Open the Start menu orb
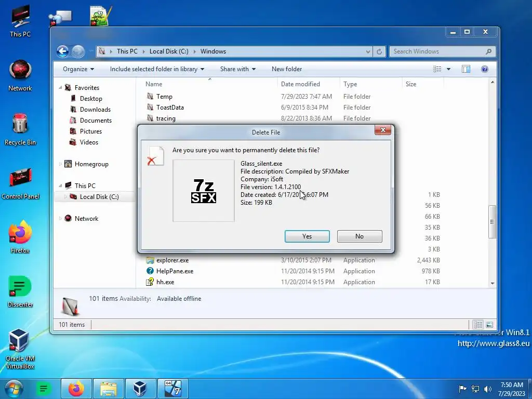The width and height of the screenshot is (532, 399). pyautogui.click(x=14, y=389)
